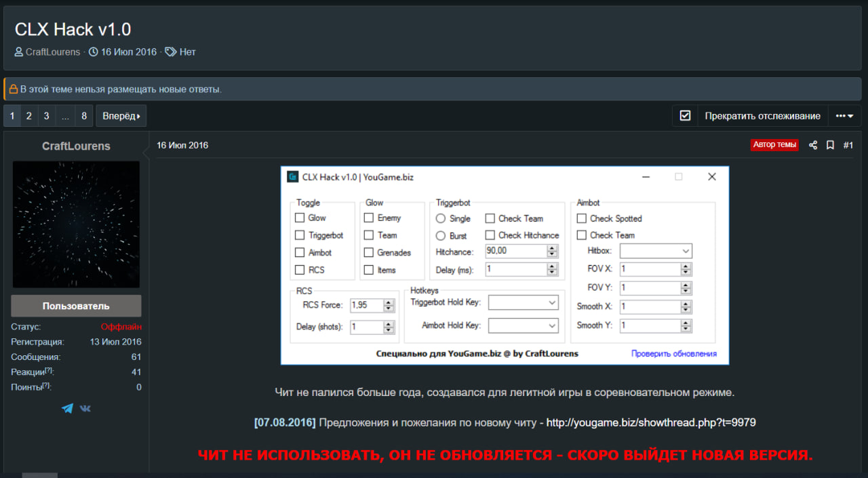Open CraftLourens profile name in sidebar

pyautogui.click(x=76, y=146)
